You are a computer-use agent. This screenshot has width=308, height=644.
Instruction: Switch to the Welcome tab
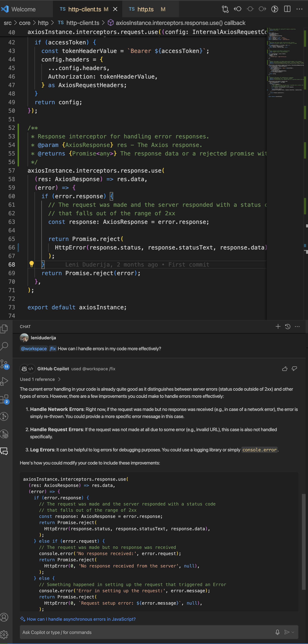pos(23,9)
